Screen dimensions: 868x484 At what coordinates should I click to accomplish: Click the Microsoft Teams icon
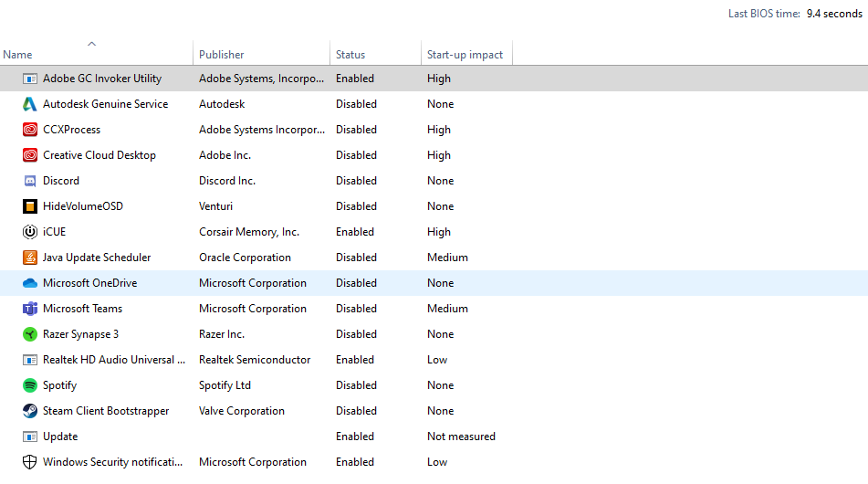point(30,309)
